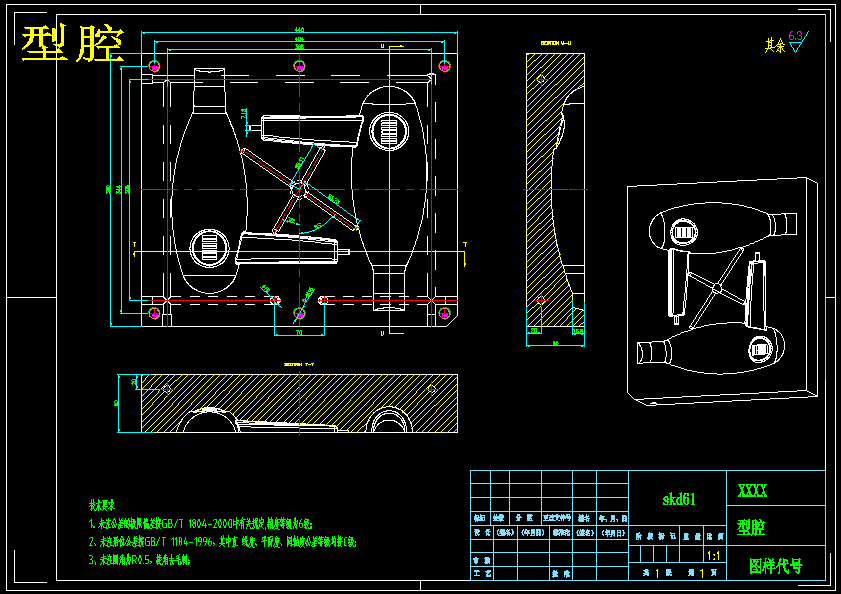Click technical note 2 mentioning GB/T 1184-1996

tap(222, 542)
